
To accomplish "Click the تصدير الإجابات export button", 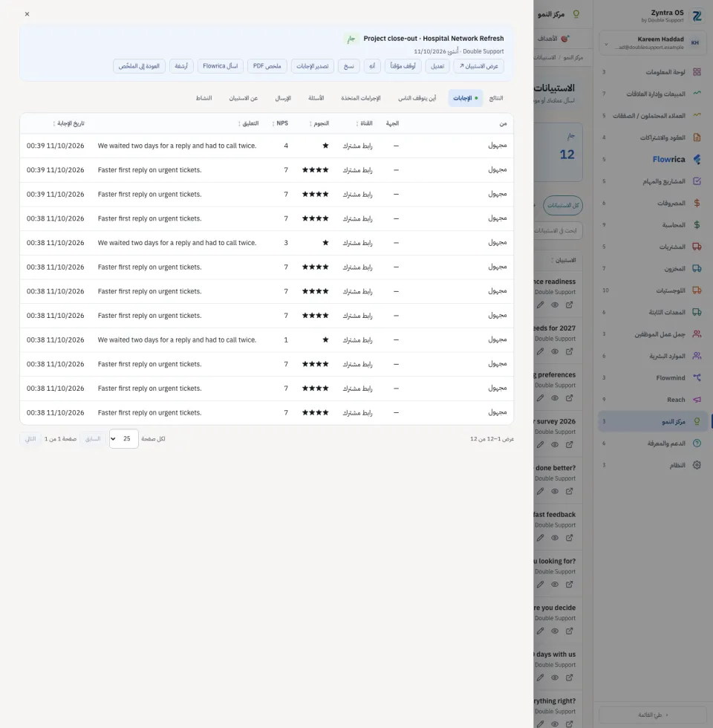I will [x=313, y=66].
